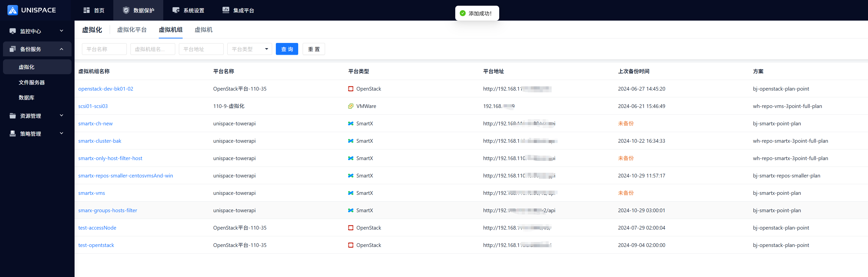Click the 策略管理 icon in sidebar
The width and height of the screenshot is (868, 277).
click(x=13, y=134)
